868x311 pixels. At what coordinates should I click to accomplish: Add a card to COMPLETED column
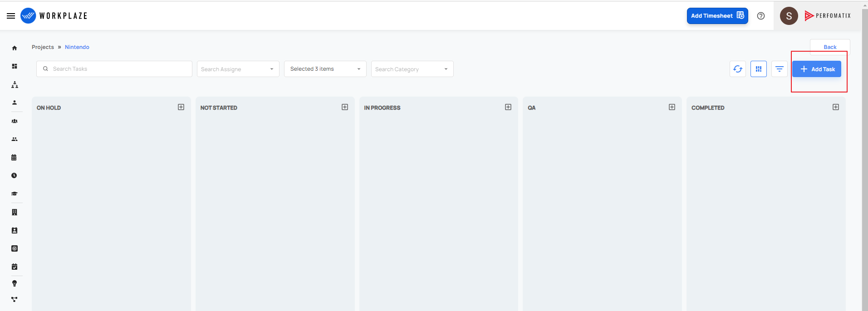click(x=836, y=107)
